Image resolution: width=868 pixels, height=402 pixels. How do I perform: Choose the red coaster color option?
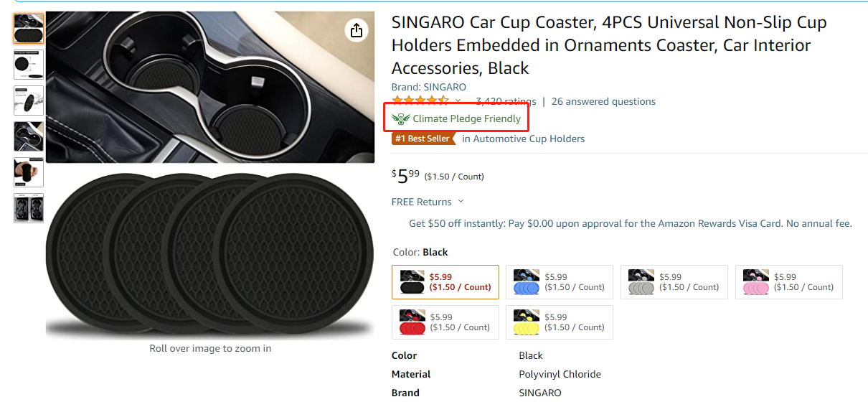[445, 322]
